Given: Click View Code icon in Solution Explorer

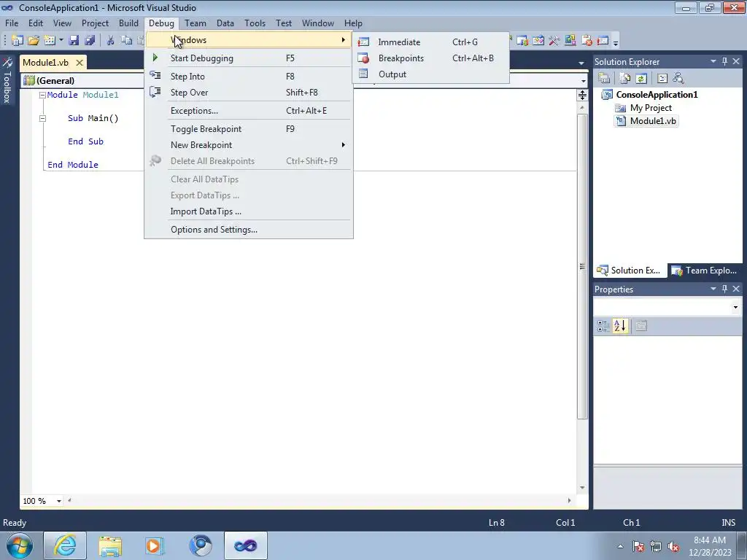Looking at the screenshot, I should (x=662, y=78).
